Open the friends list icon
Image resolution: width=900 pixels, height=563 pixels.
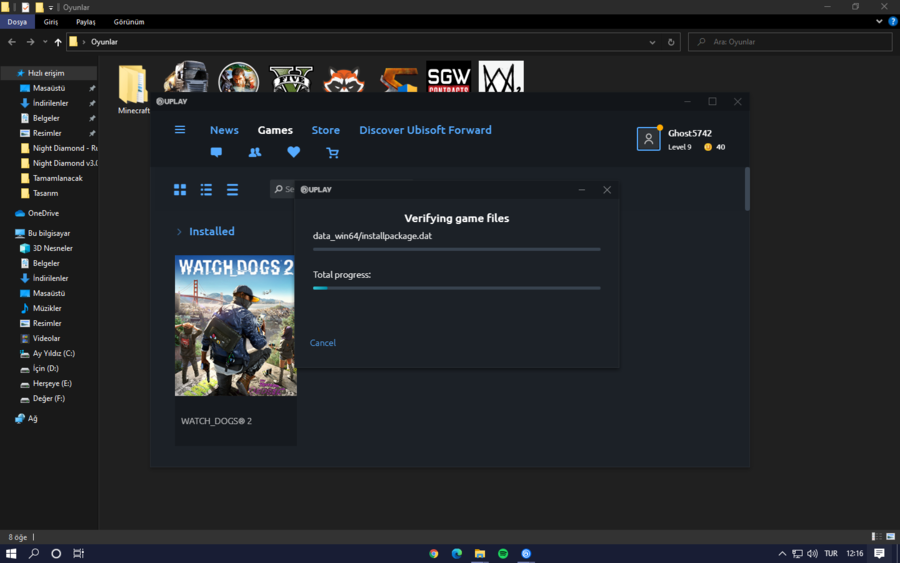pos(255,153)
